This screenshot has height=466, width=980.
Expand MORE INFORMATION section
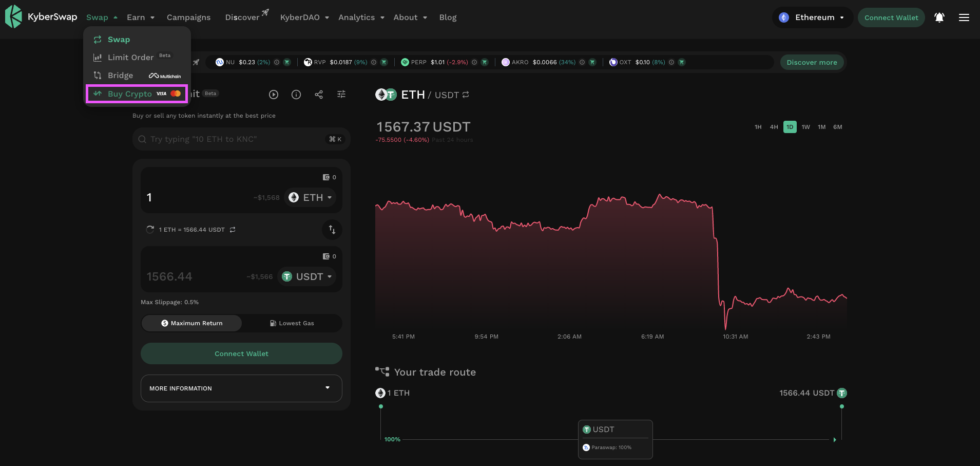pos(241,388)
